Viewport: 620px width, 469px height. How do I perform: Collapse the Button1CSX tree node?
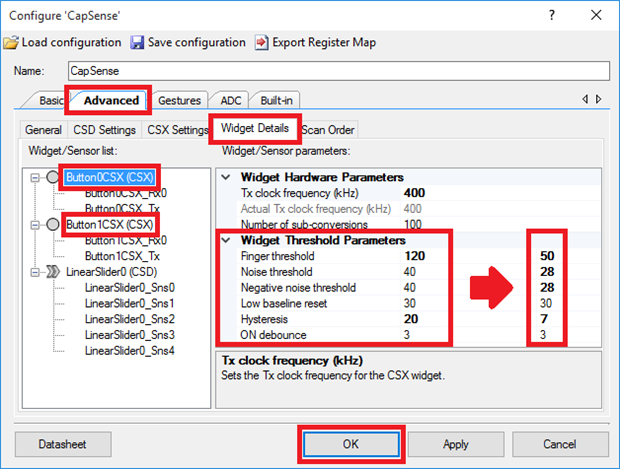[x=35, y=225]
